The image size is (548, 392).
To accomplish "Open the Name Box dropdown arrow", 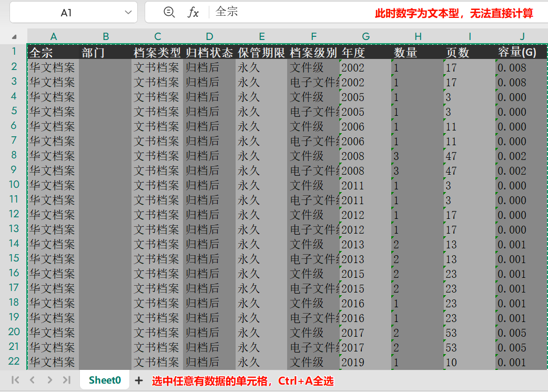I will pyautogui.click(x=128, y=12).
